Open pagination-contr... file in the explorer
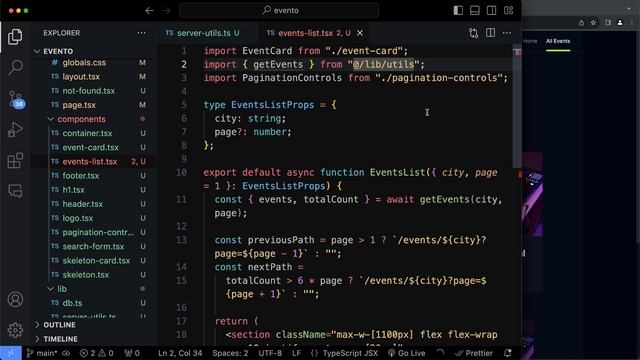This screenshot has height=360, width=640. point(98,232)
